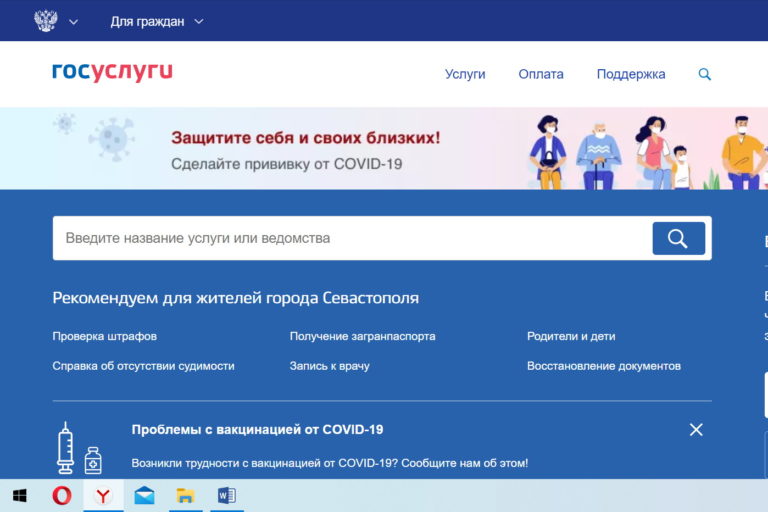
Task: Close the COVID-19 vaccination problems notice
Action: pos(696,430)
